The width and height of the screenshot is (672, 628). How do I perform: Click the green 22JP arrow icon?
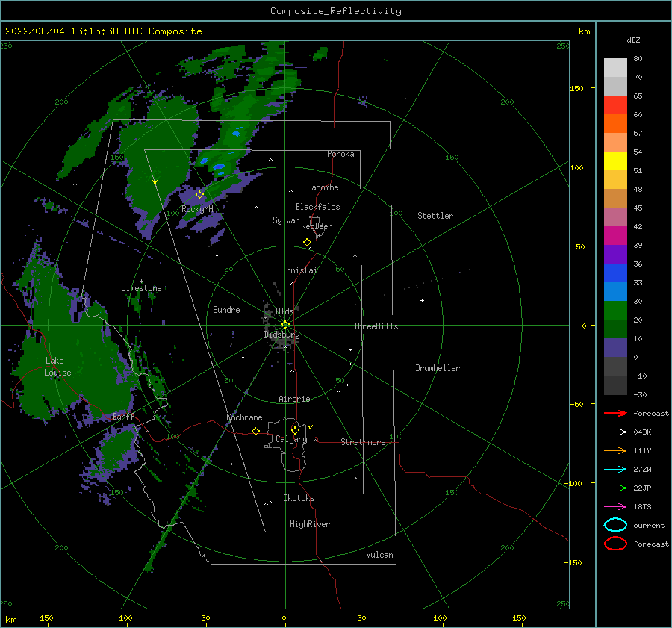[615, 488]
